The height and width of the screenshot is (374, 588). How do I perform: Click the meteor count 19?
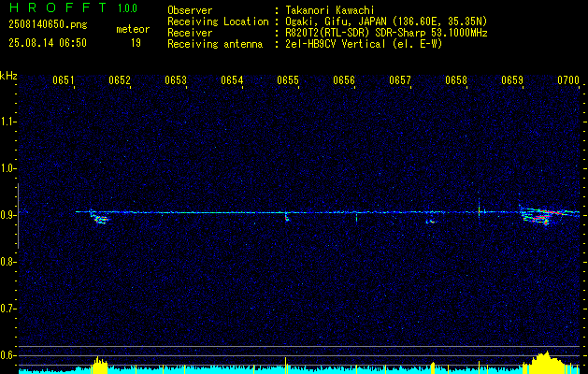(x=136, y=43)
